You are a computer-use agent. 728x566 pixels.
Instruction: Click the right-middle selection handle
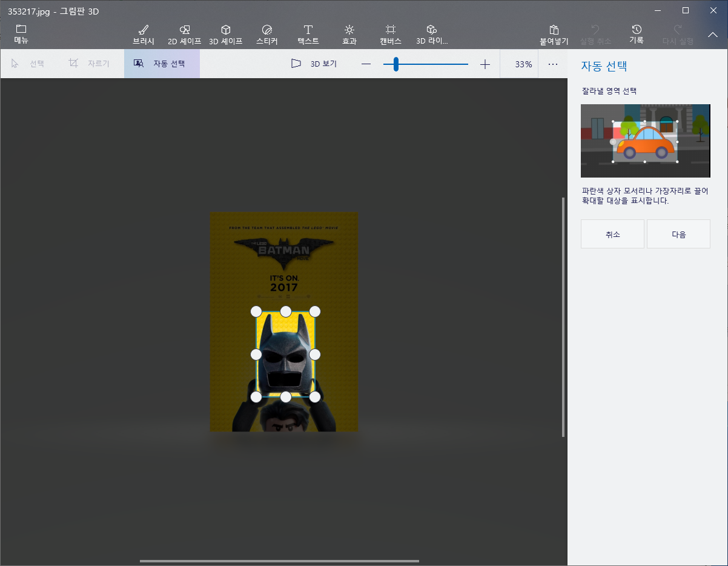pyautogui.click(x=315, y=354)
